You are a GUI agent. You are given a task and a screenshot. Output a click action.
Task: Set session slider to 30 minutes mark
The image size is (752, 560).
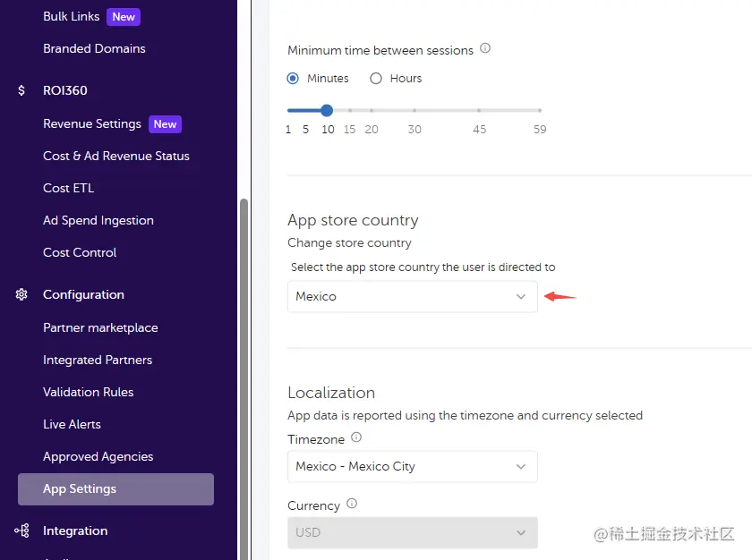(x=414, y=111)
